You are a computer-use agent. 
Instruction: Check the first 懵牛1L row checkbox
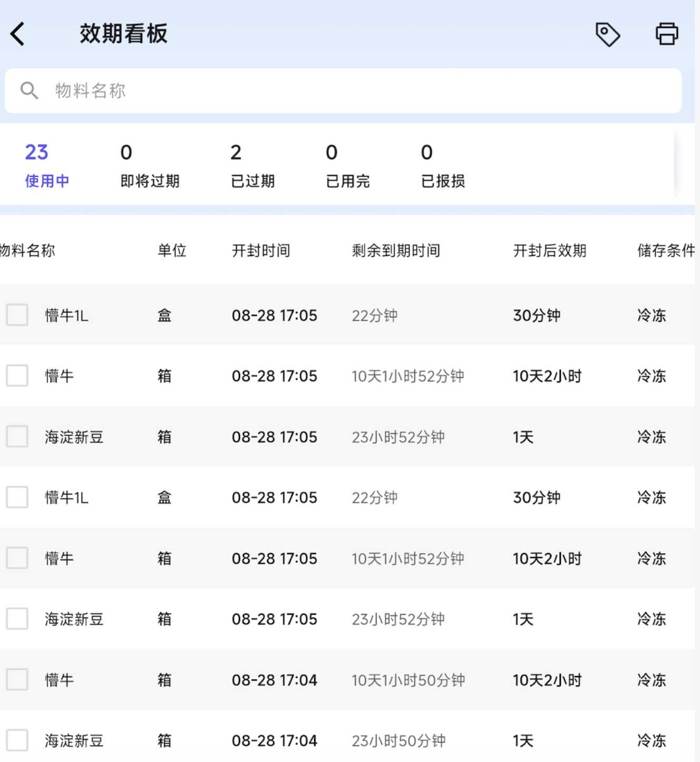pos(17,315)
